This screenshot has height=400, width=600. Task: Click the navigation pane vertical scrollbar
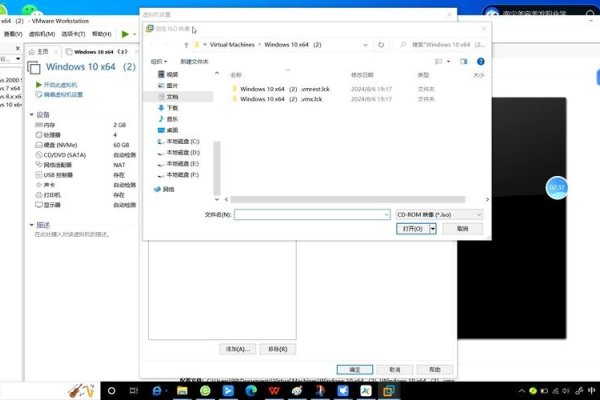tap(217, 168)
